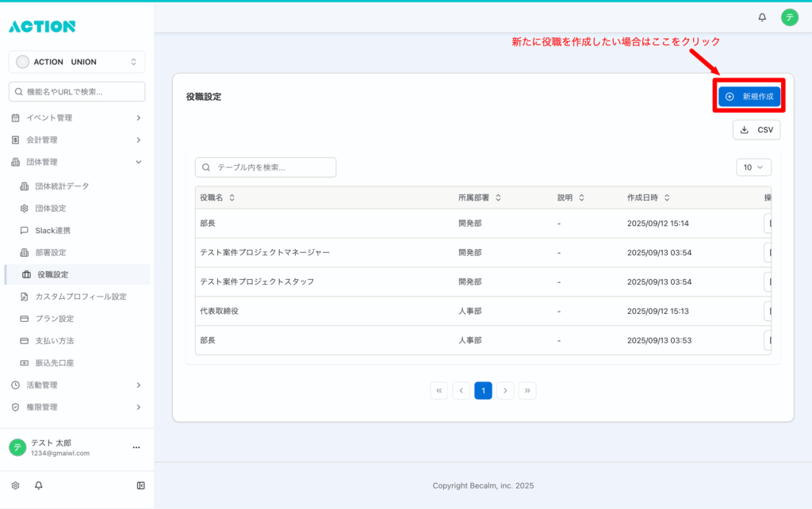Click the テーブル内を検索 search field
This screenshot has height=509, width=812.
tap(266, 167)
